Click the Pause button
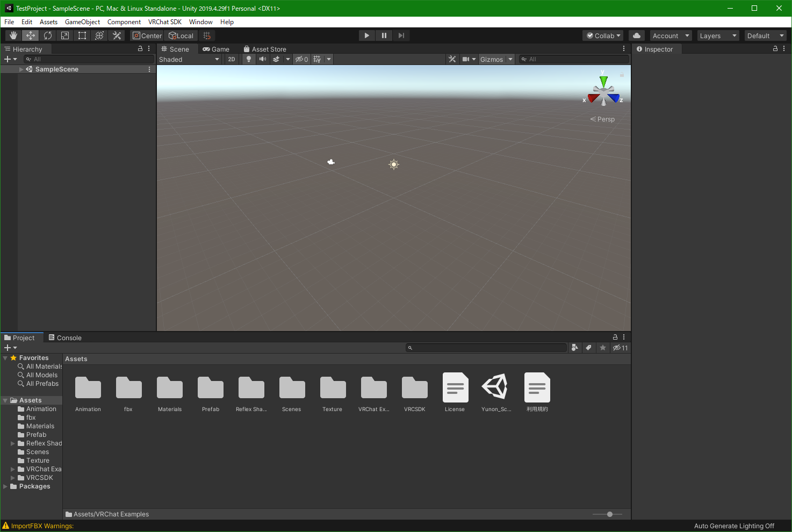792x532 pixels. 384,35
